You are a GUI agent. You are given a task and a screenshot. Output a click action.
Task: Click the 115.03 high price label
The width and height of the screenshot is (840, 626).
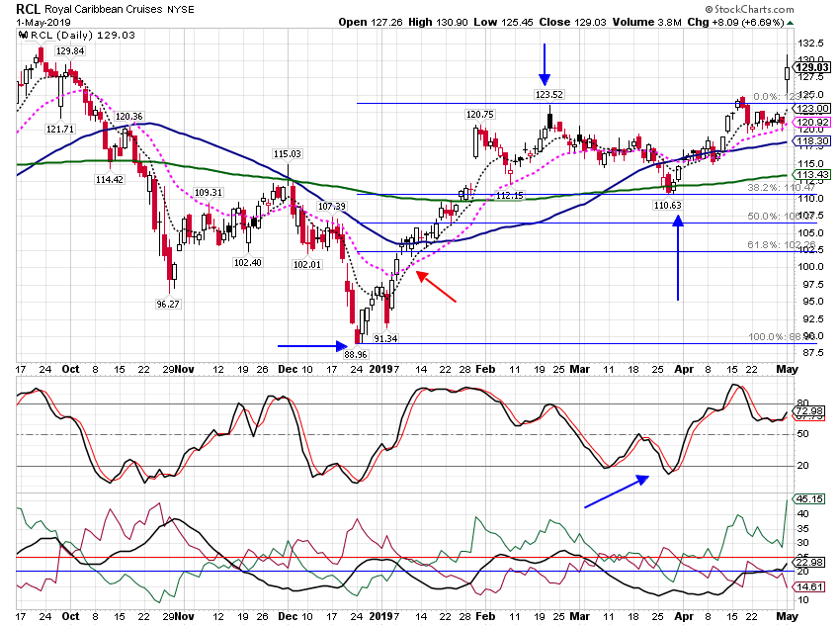tap(288, 154)
